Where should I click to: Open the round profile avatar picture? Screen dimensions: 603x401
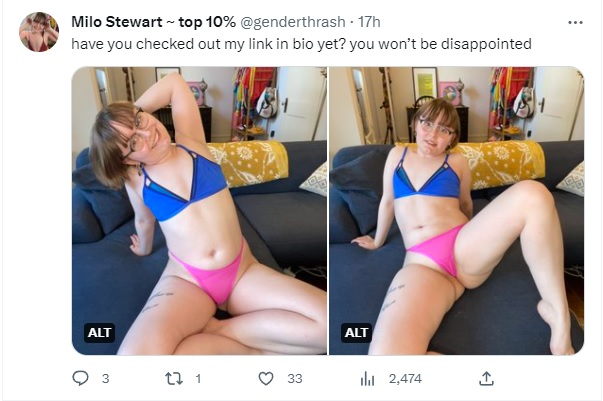(x=39, y=32)
